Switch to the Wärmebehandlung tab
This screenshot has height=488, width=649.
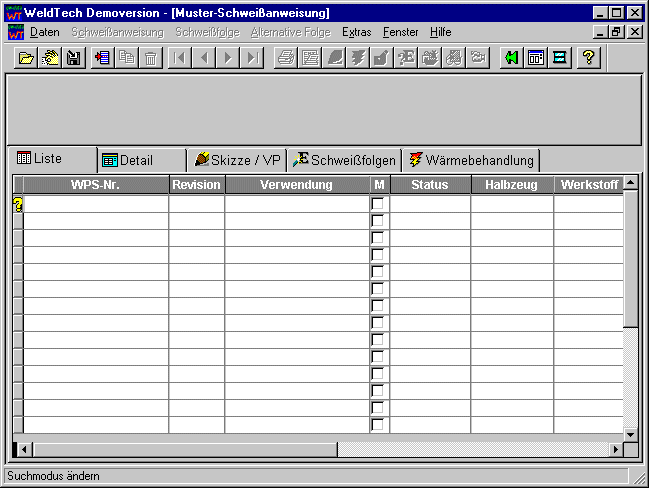point(472,160)
